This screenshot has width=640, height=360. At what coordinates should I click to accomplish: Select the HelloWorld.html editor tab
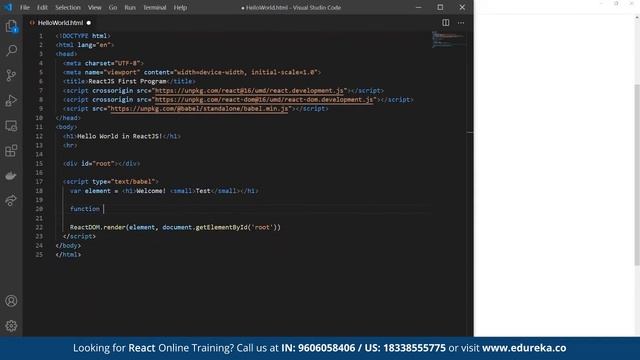(60, 23)
